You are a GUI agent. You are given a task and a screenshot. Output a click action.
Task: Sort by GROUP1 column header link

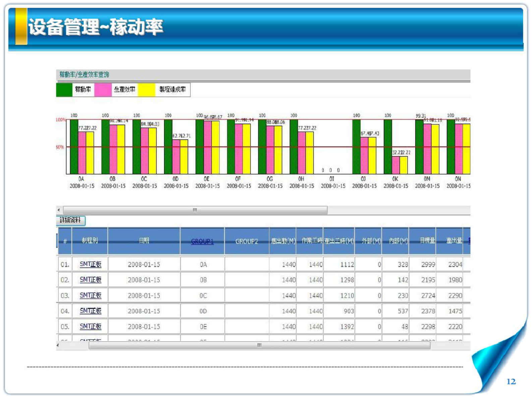[202, 241]
